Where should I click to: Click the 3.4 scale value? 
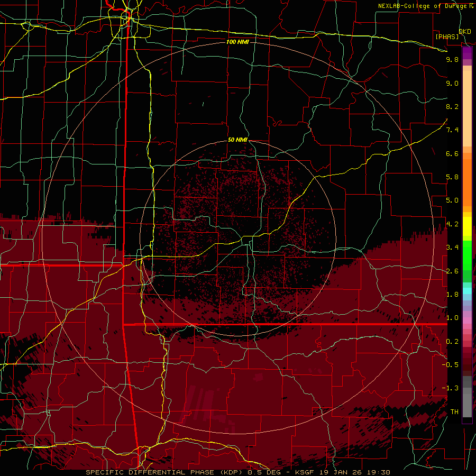(x=452, y=248)
